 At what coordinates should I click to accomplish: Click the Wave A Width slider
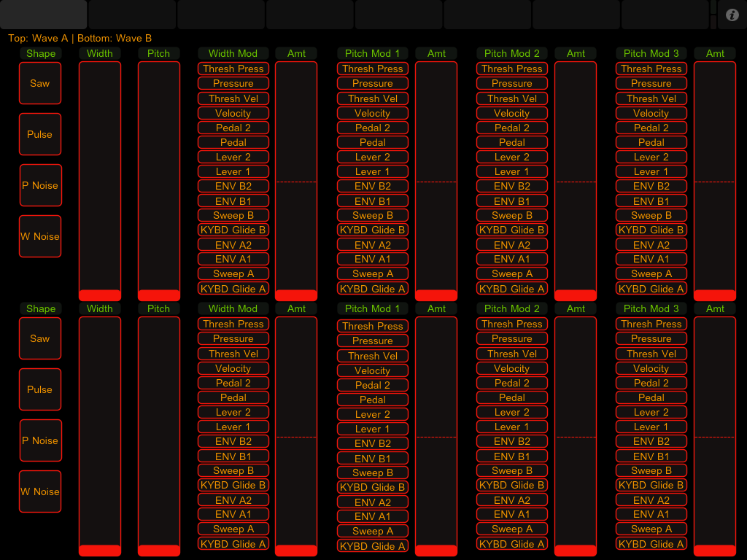tap(100, 181)
